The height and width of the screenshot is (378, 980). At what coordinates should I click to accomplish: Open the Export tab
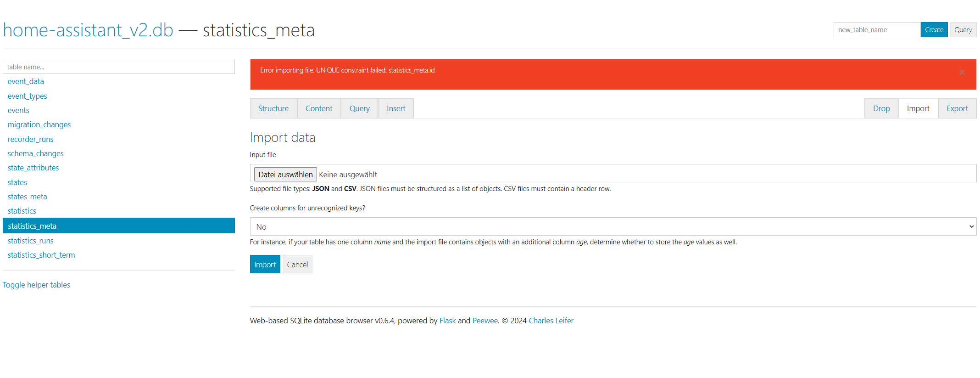[x=958, y=108]
